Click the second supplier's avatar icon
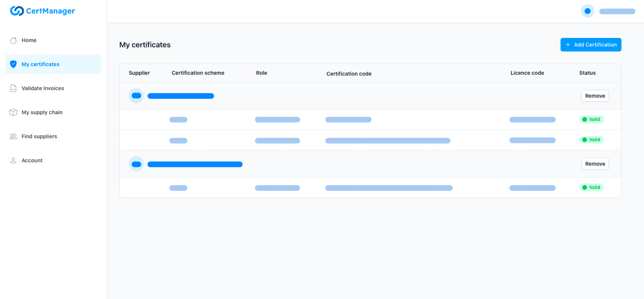This screenshot has height=299, width=644. pyautogui.click(x=136, y=164)
